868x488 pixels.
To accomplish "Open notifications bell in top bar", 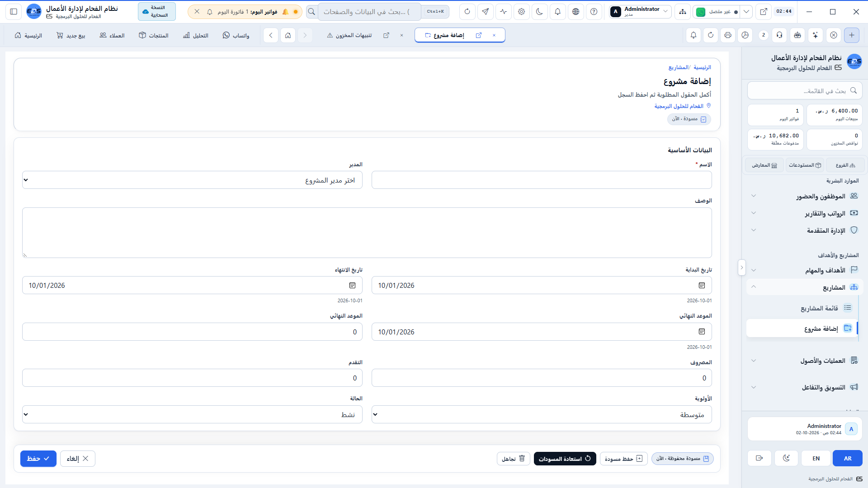I will 557,12.
